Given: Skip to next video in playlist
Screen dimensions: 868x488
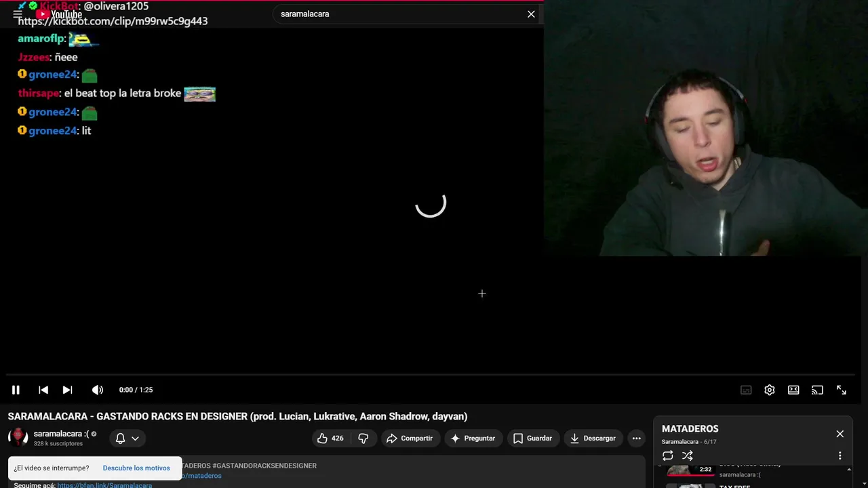Looking at the screenshot, I should (67, 390).
